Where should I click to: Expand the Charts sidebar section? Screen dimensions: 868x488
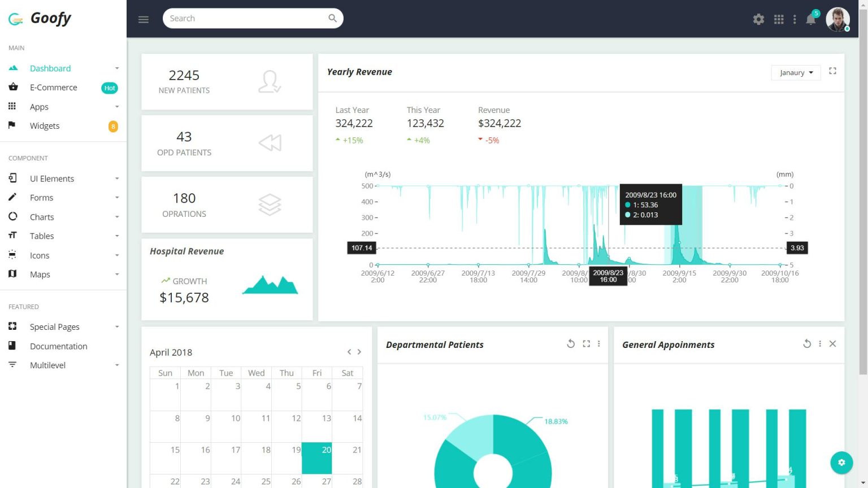coord(42,216)
